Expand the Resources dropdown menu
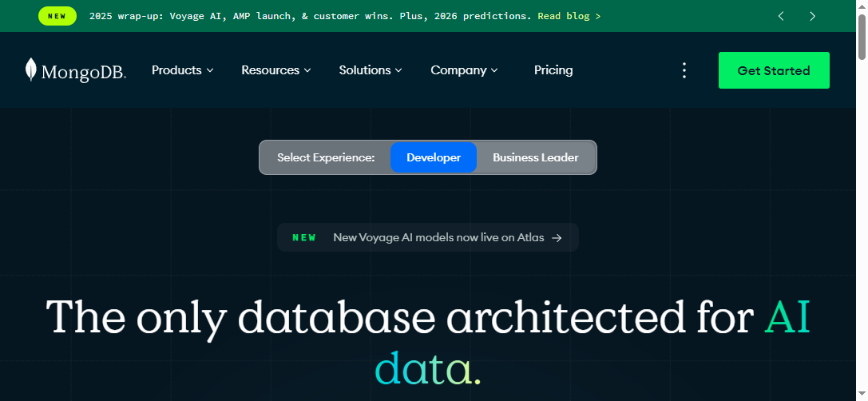Viewport: 868px width, 401px height. (x=275, y=70)
